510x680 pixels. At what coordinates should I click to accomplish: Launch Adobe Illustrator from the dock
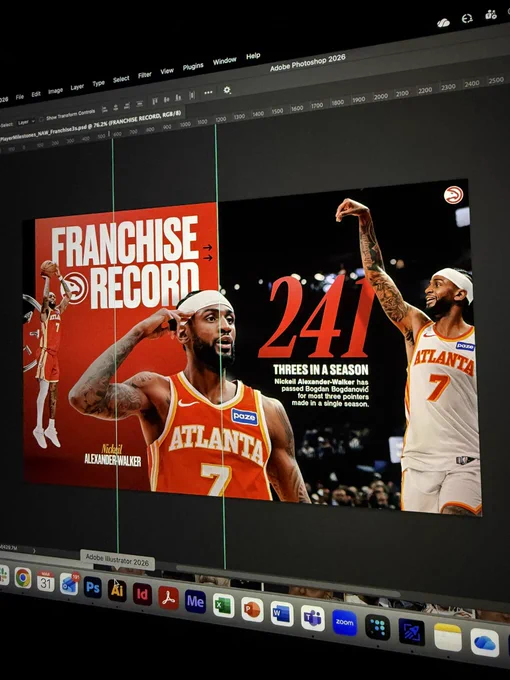(117, 591)
